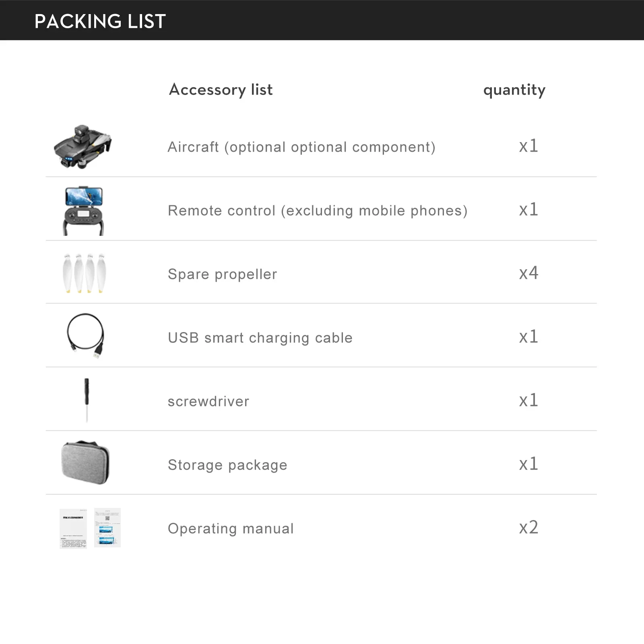Click the Storage package label
Image resolution: width=644 pixels, height=644 pixels.
click(x=227, y=465)
